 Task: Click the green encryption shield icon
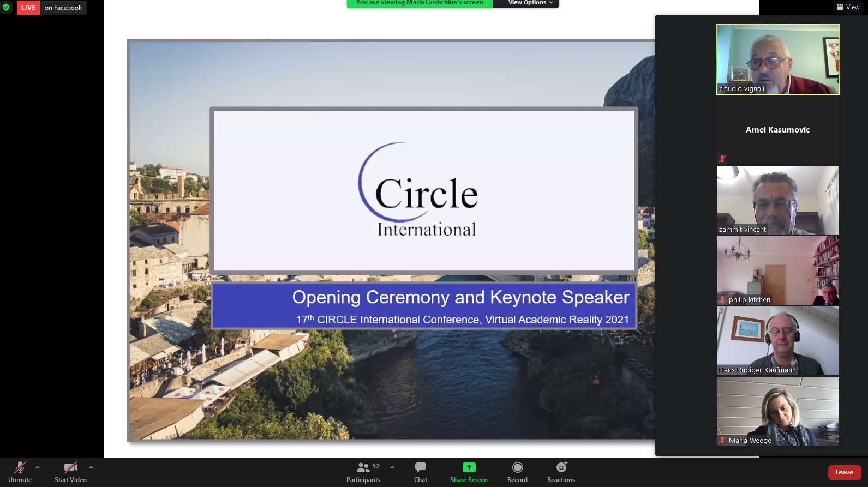6,8
